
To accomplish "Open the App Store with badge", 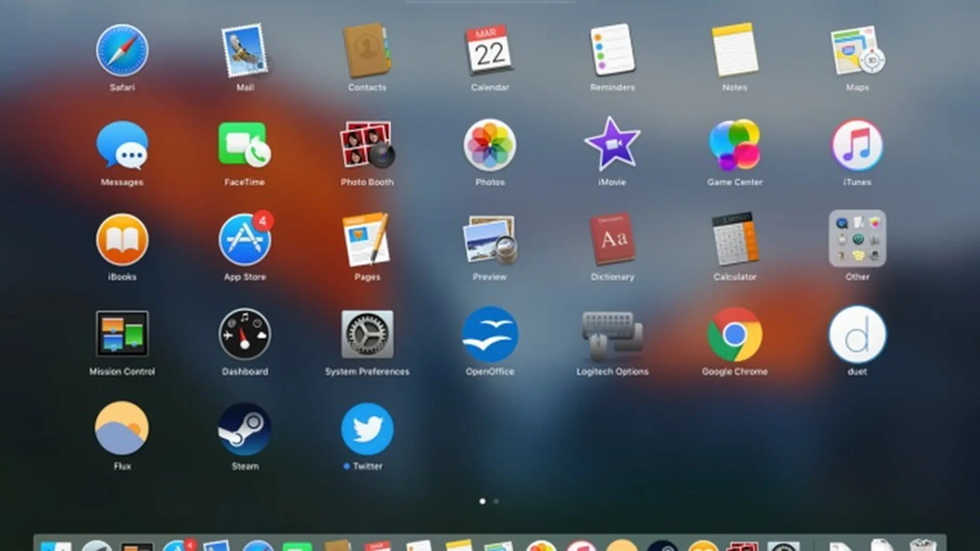I will (246, 239).
